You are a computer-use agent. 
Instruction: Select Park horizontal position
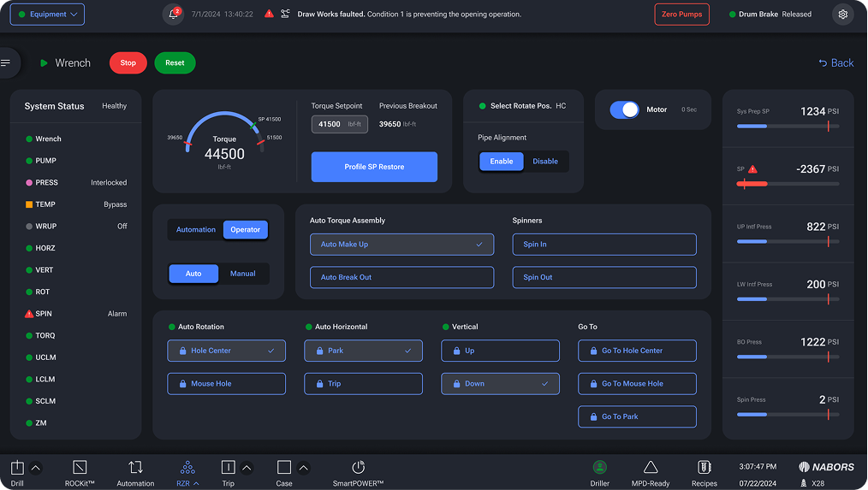click(363, 351)
